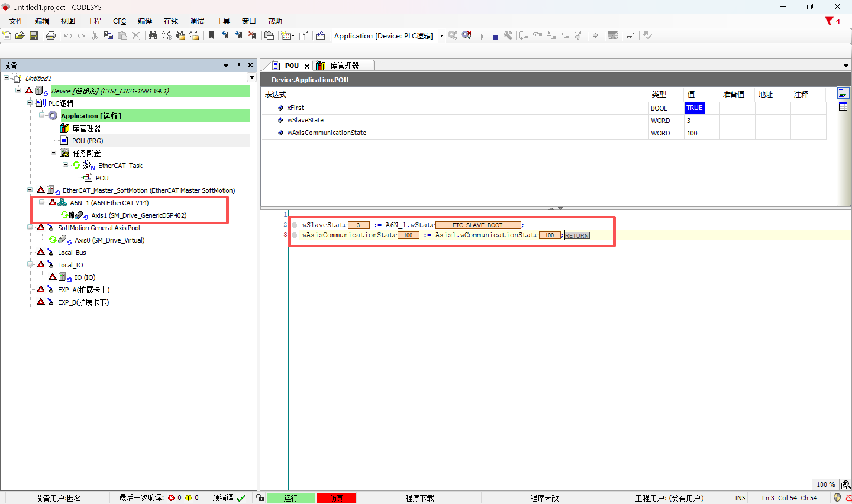This screenshot has height=504, width=852.
Task: Switch to the 库管理器 tab
Action: click(x=344, y=66)
